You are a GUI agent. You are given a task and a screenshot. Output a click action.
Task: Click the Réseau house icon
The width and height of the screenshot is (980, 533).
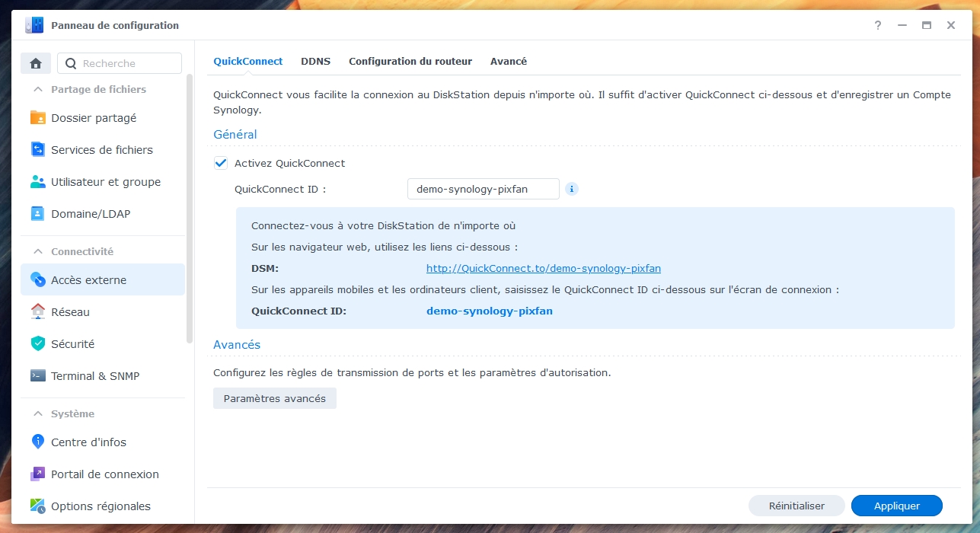coord(38,312)
